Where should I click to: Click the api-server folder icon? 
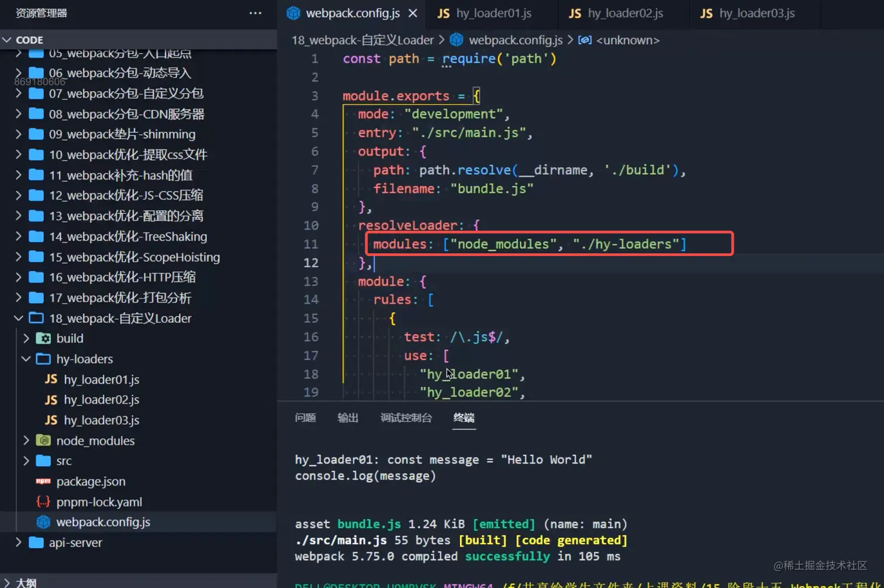coord(36,542)
